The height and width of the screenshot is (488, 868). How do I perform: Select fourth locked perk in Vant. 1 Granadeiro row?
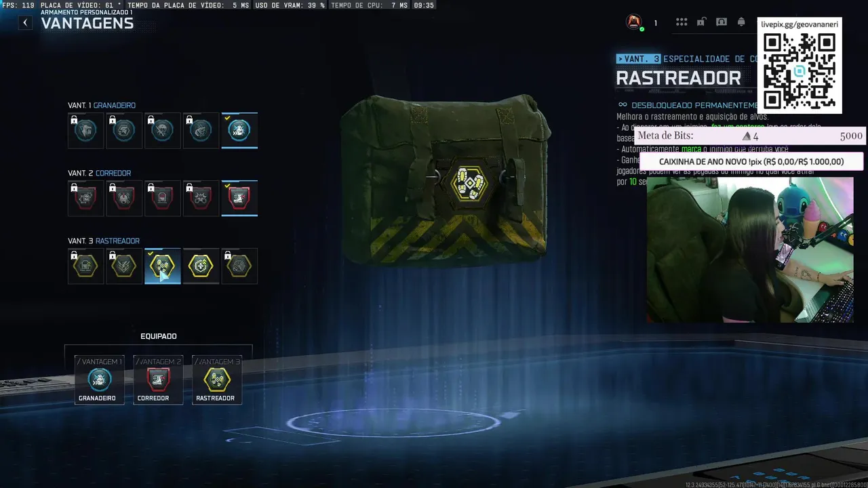click(201, 130)
